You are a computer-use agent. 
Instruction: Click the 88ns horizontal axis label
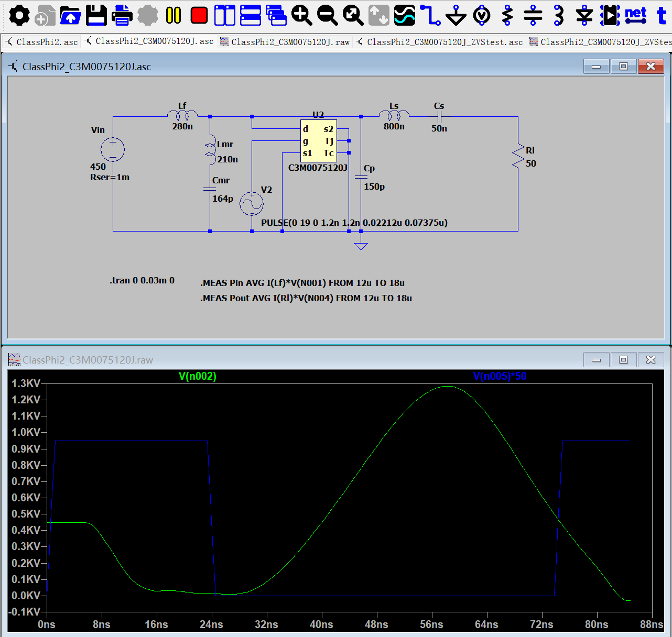[x=652, y=624]
